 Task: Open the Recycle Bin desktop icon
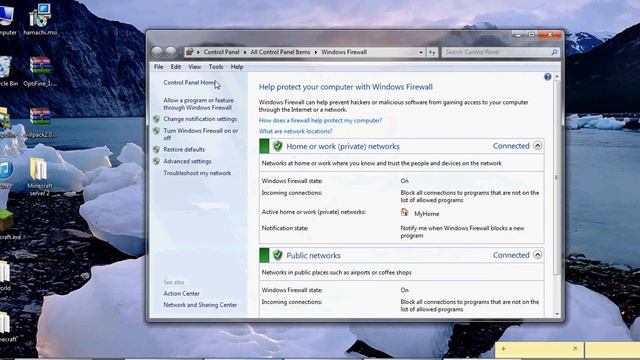pyautogui.click(x=7, y=71)
